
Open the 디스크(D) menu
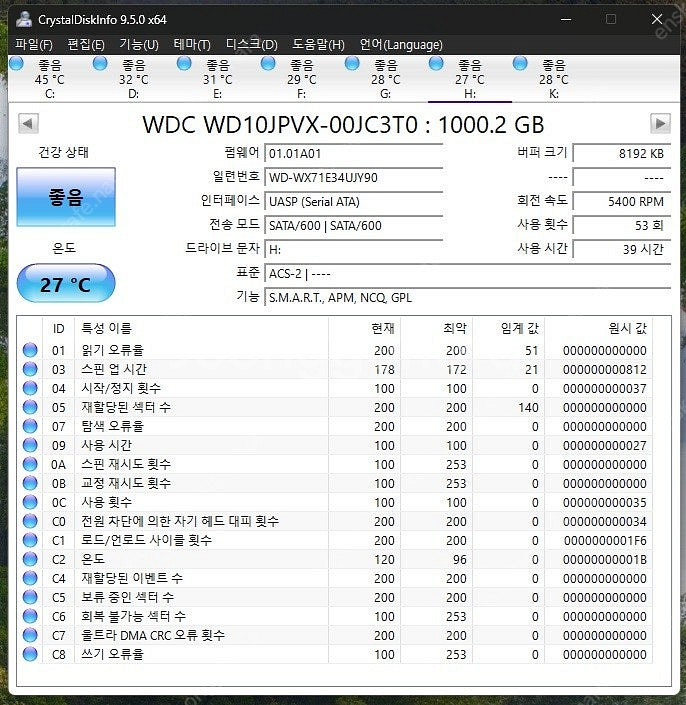pos(252,45)
